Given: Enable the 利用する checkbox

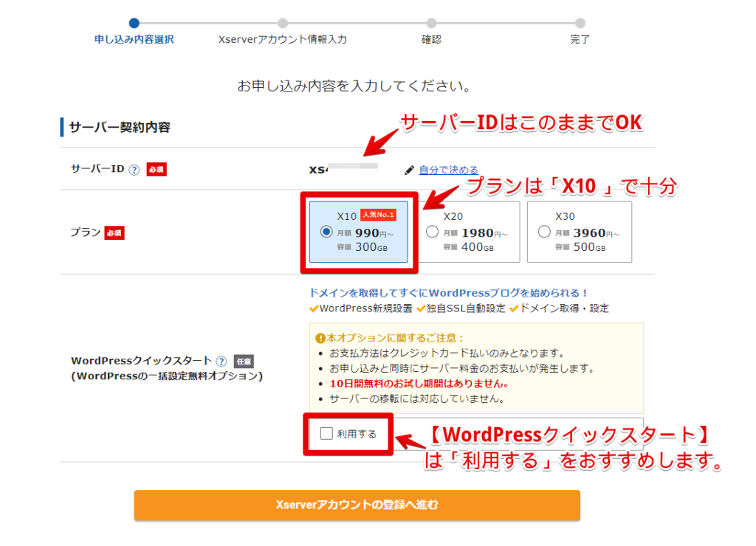Looking at the screenshot, I should (326, 434).
